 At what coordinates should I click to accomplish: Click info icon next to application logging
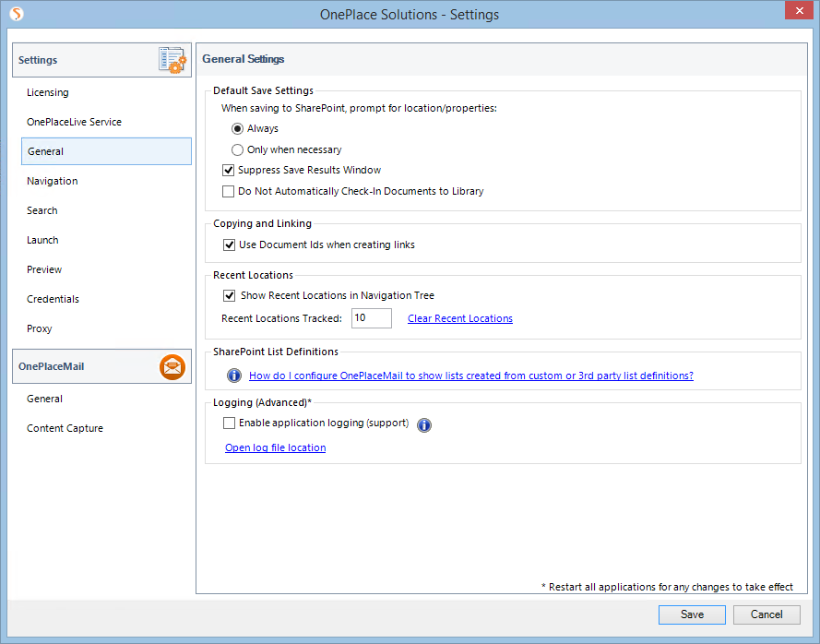(x=424, y=425)
